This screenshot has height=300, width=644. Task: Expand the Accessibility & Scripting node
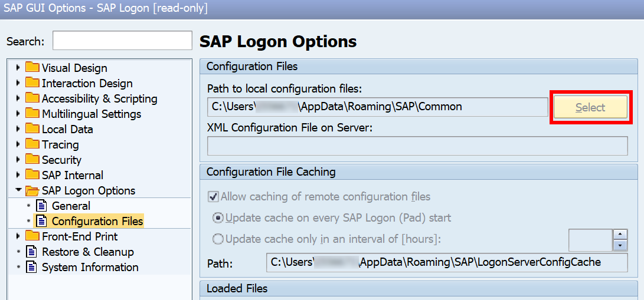tap(18, 98)
